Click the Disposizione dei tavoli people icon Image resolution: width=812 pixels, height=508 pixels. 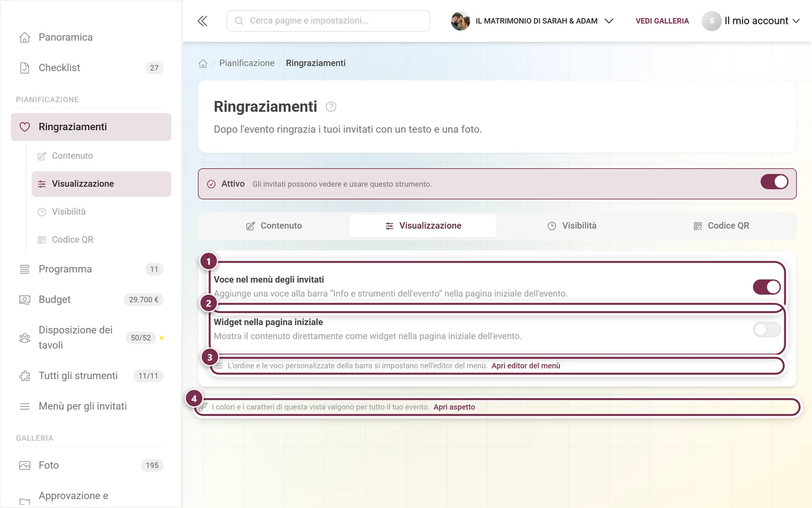(x=25, y=338)
